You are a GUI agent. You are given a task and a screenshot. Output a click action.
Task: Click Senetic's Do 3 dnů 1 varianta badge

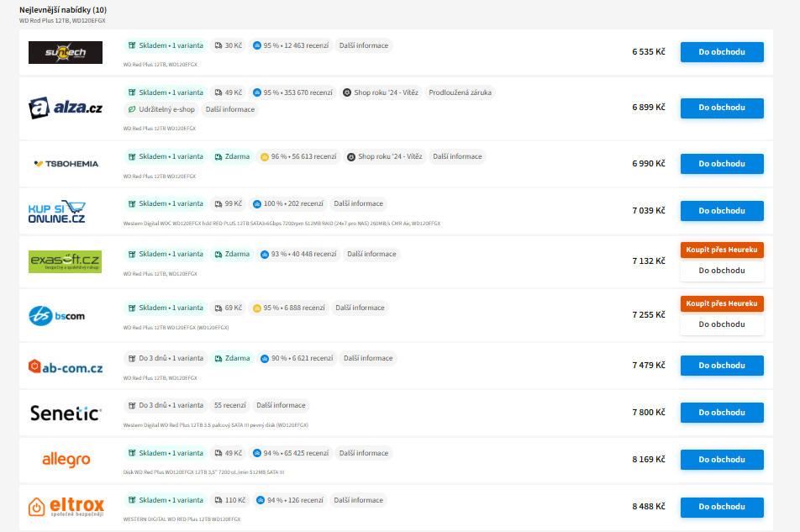click(x=166, y=405)
